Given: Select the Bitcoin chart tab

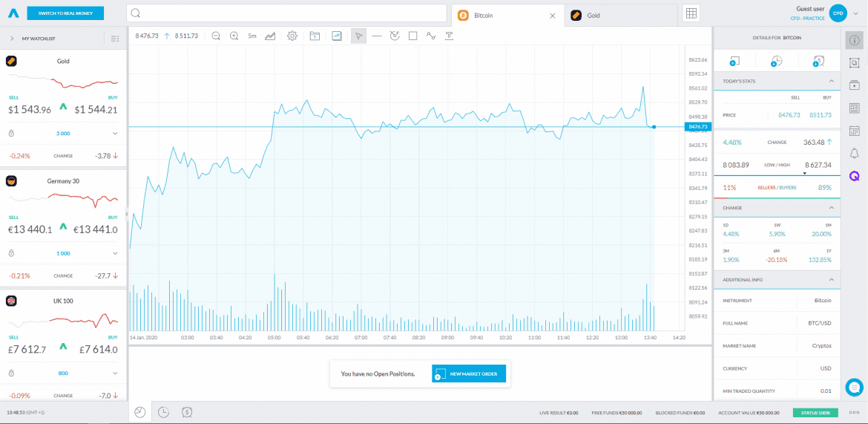Looking at the screenshot, I should click(x=504, y=15).
